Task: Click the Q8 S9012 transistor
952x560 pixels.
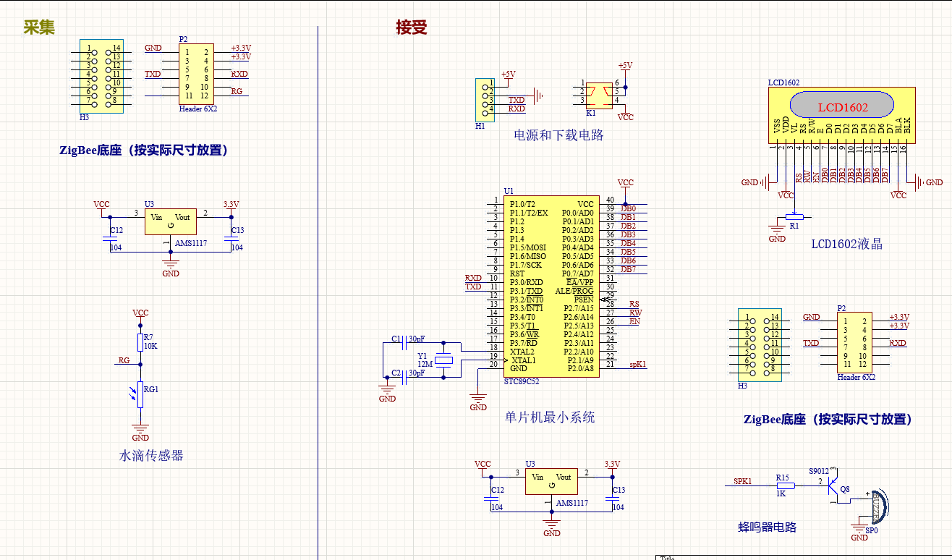Action: [833, 485]
